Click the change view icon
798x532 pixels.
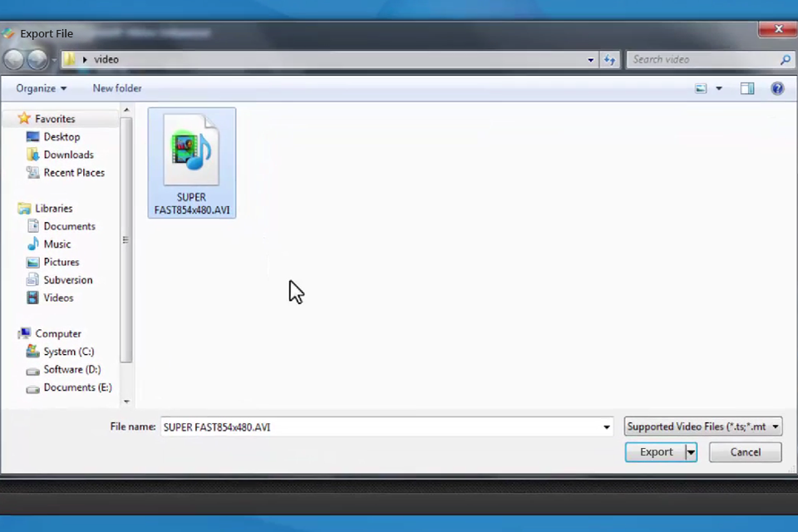pos(701,89)
